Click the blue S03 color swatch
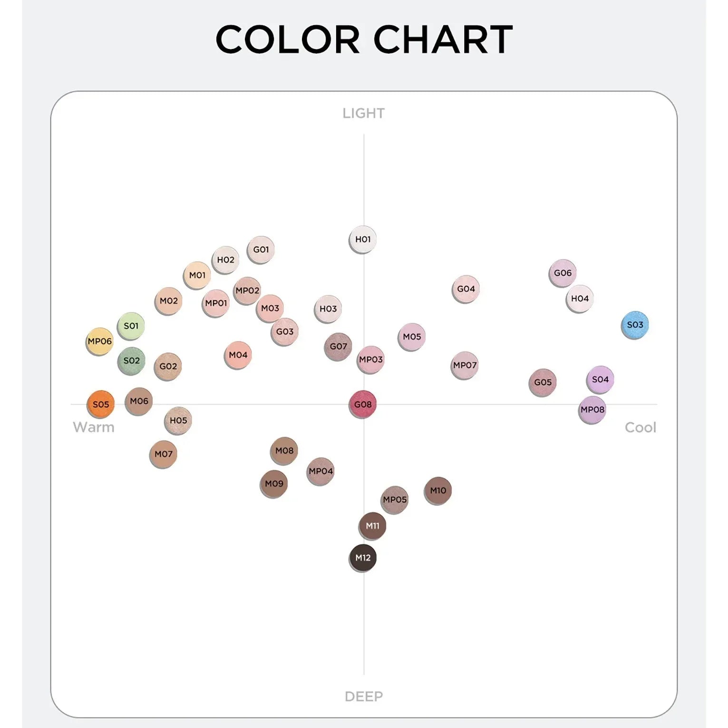728x728 pixels. point(635,325)
